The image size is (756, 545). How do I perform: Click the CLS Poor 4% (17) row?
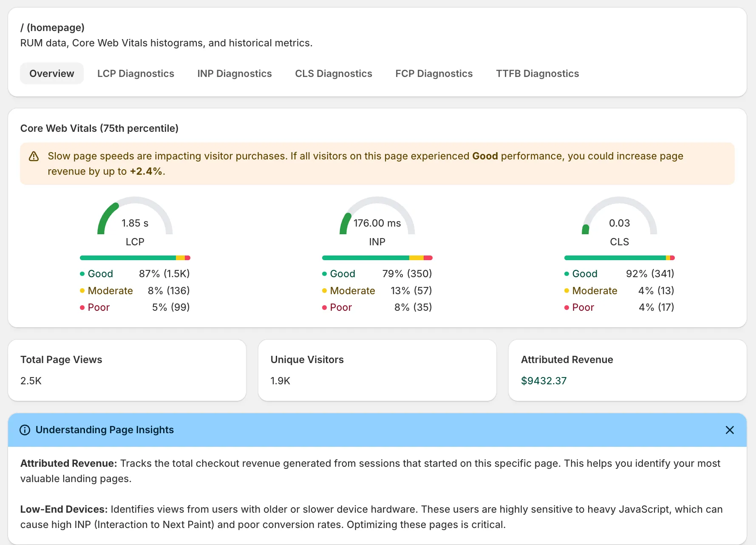coord(620,307)
